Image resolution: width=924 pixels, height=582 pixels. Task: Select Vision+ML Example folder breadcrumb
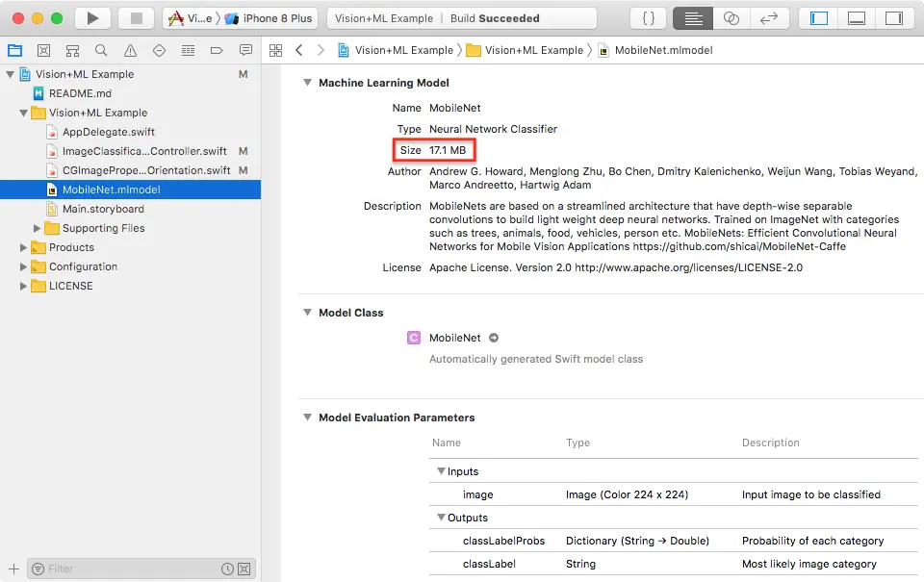pos(526,51)
